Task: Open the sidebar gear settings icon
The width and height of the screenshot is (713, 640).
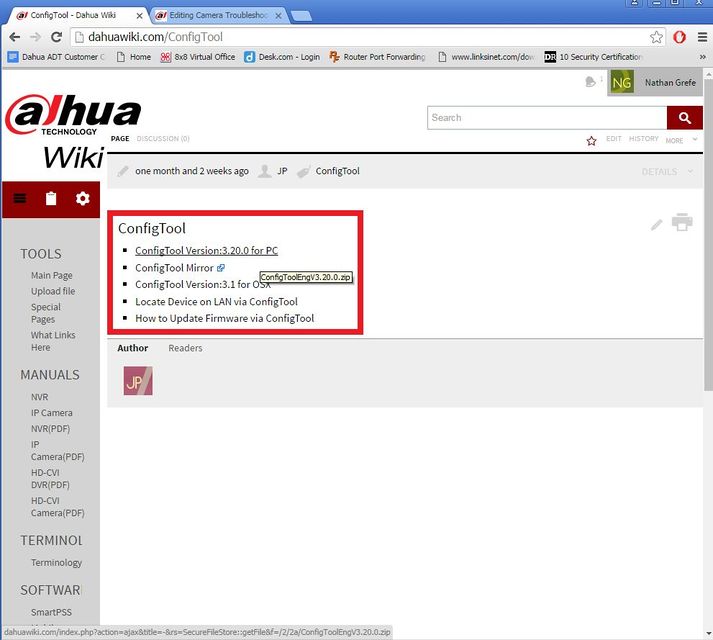Action: [x=82, y=198]
